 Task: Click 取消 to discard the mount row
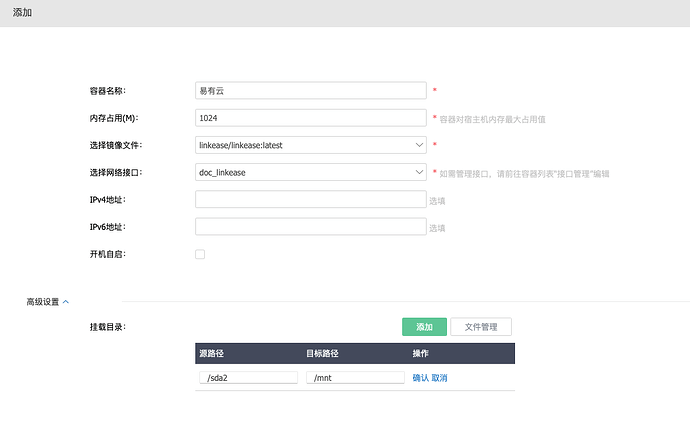440,378
